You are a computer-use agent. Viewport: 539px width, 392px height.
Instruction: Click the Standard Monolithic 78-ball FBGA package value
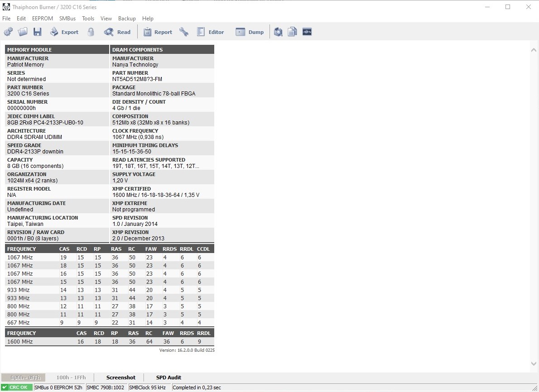coord(154,93)
